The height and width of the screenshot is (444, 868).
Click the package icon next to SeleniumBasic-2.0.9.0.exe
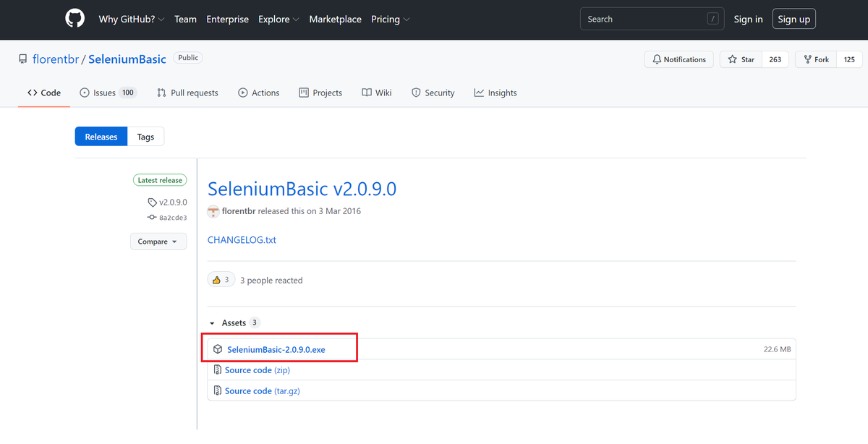[218, 349]
